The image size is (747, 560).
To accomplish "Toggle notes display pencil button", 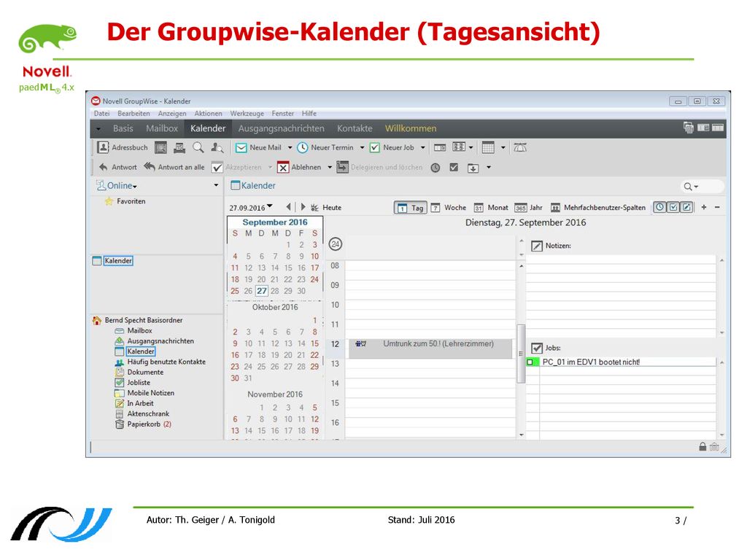I will coord(686,207).
